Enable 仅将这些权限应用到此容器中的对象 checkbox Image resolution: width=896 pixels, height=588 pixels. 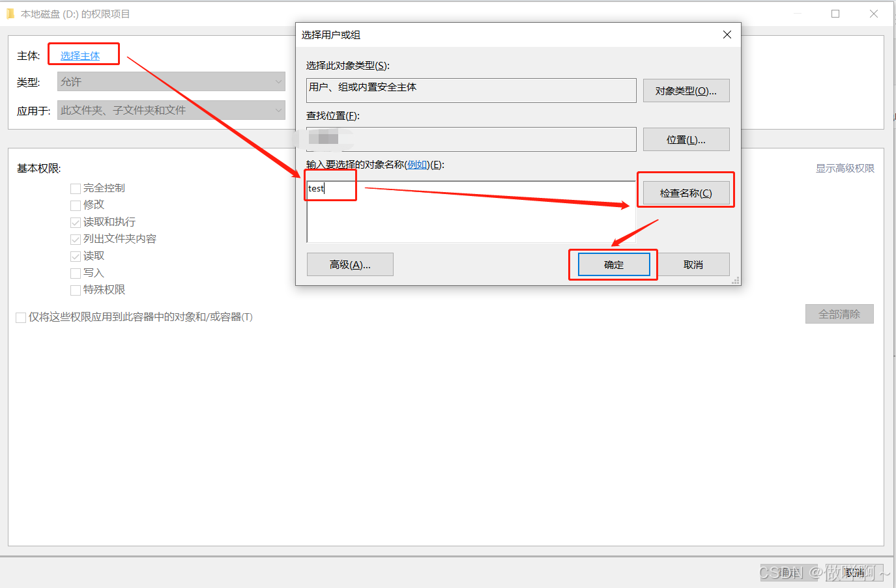(21, 317)
